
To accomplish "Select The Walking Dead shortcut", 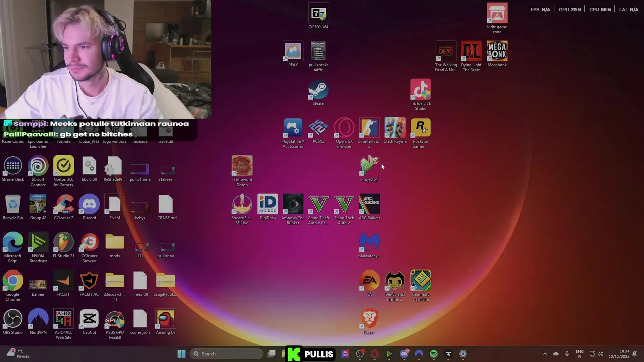I will [446, 57].
